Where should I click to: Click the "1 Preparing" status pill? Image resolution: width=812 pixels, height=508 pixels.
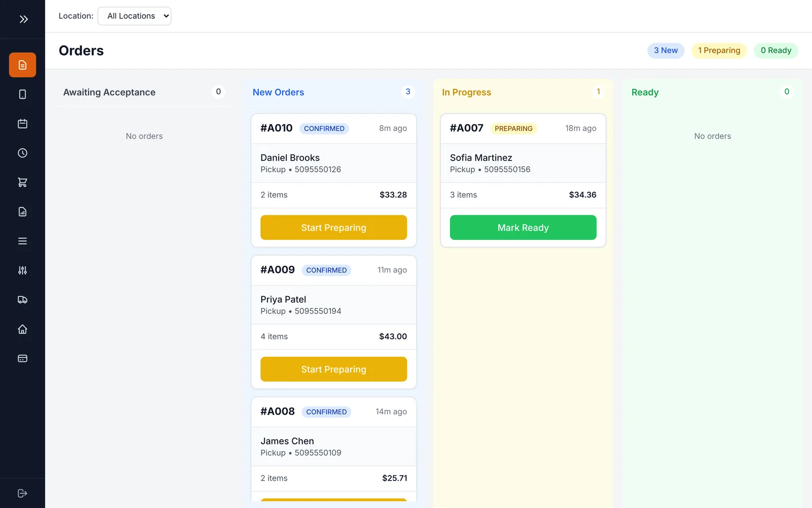[719, 50]
